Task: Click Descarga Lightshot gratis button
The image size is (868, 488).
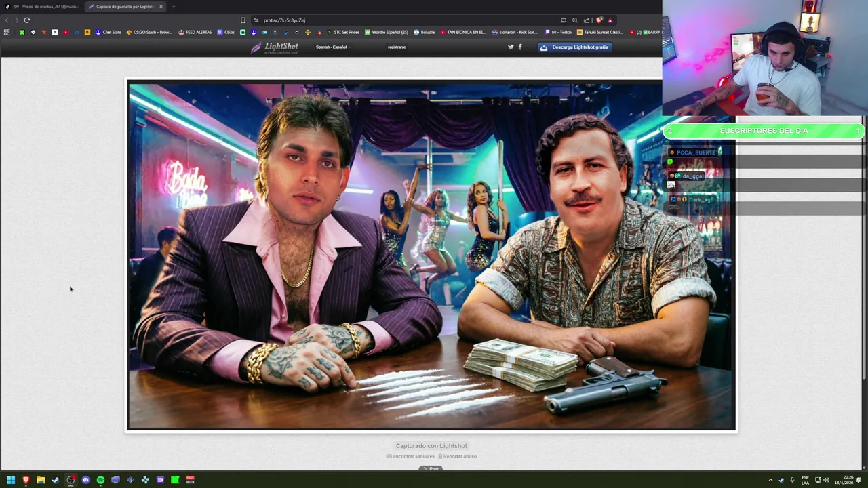Action: click(x=574, y=47)
